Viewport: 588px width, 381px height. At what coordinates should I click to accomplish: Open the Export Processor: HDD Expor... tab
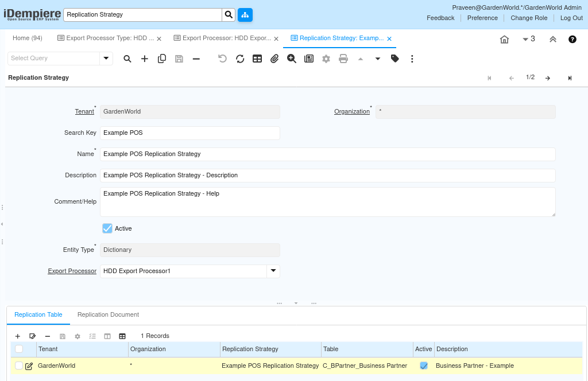coord(222,38)
